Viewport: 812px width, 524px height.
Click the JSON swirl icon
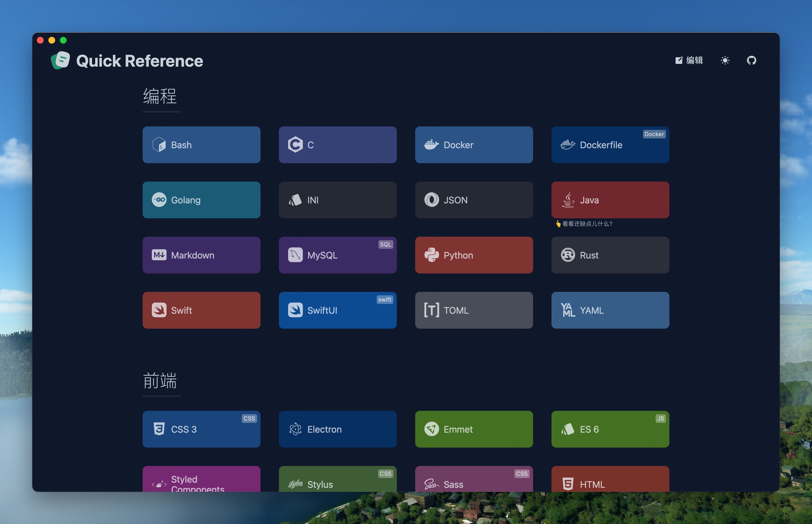431,200
